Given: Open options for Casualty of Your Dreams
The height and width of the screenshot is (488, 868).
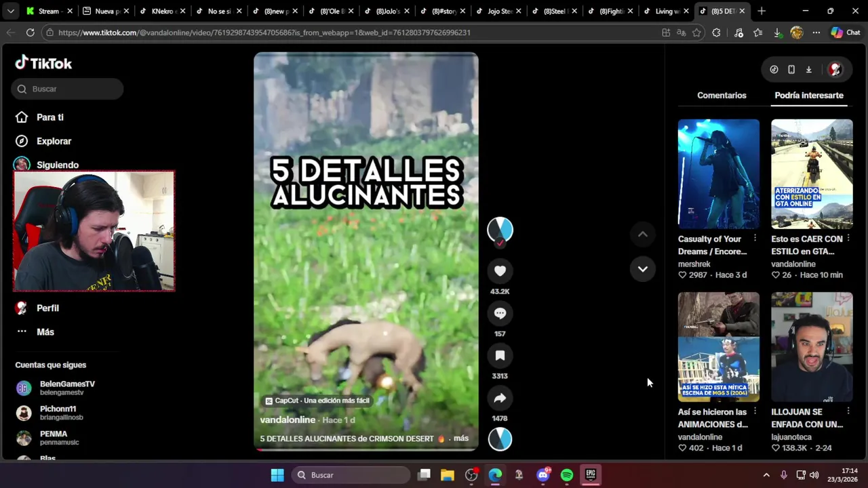Looking at the screenshot, I should pos(755,239).
